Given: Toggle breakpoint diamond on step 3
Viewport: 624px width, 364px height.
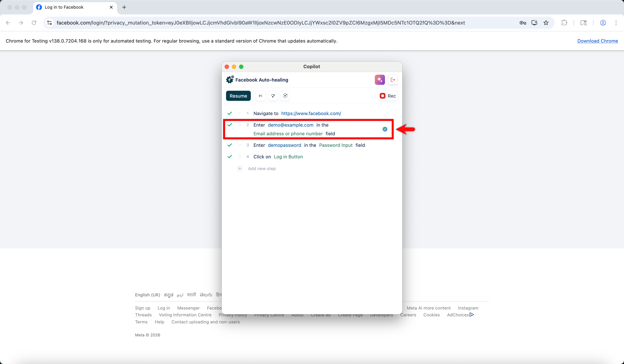Looking at the screenshot, I should pyautogui.click(x=240, y=145).
